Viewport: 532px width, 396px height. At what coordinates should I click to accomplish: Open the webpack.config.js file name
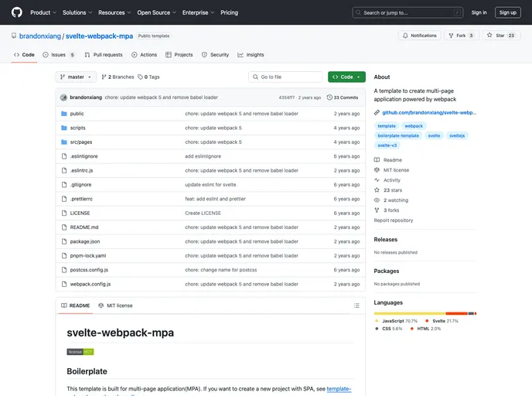[90, 285]
